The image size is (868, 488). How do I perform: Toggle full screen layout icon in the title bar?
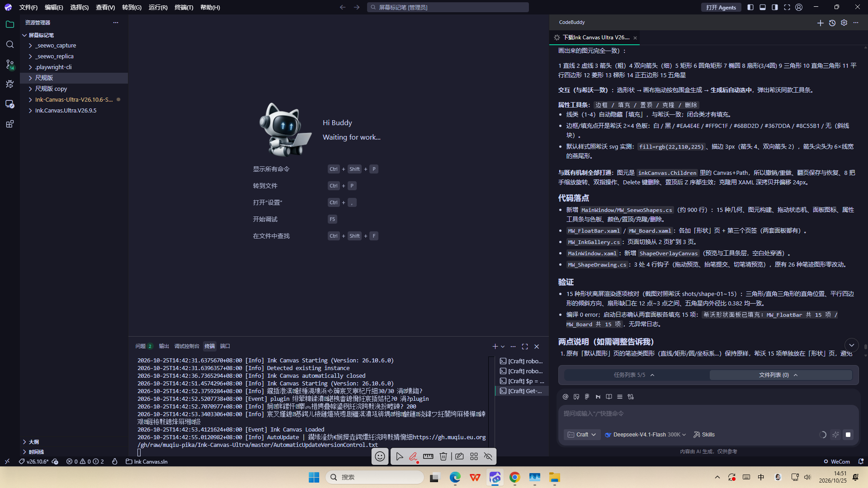(787, 7)
